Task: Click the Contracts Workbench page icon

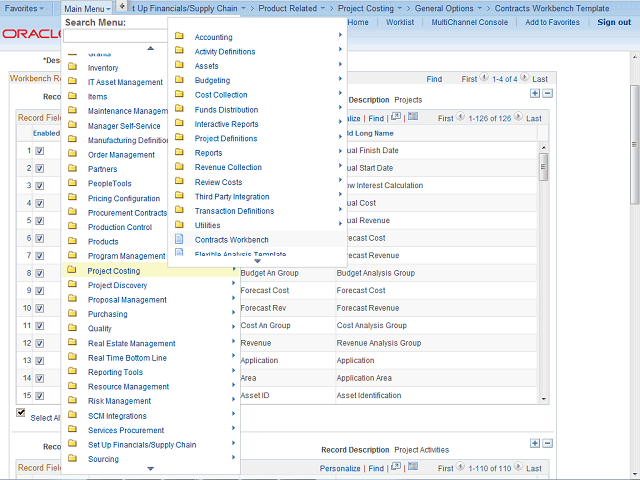Action: click(179, 239)
